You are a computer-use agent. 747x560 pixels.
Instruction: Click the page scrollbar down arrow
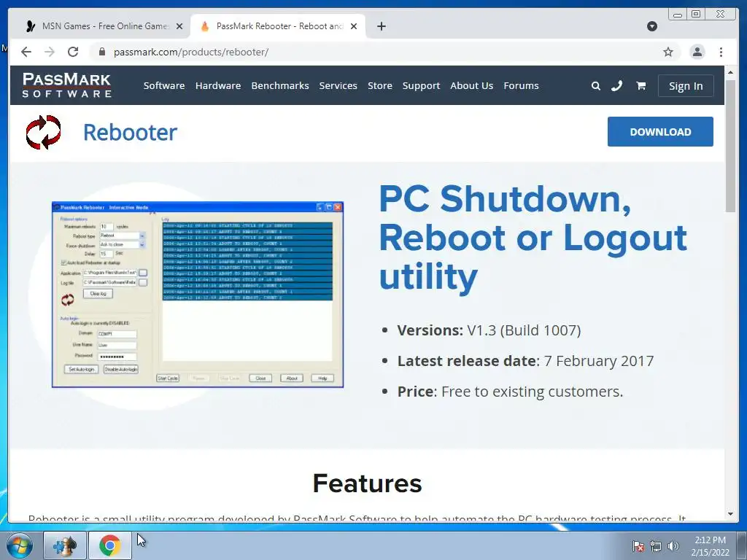click(x=730, y=514)
